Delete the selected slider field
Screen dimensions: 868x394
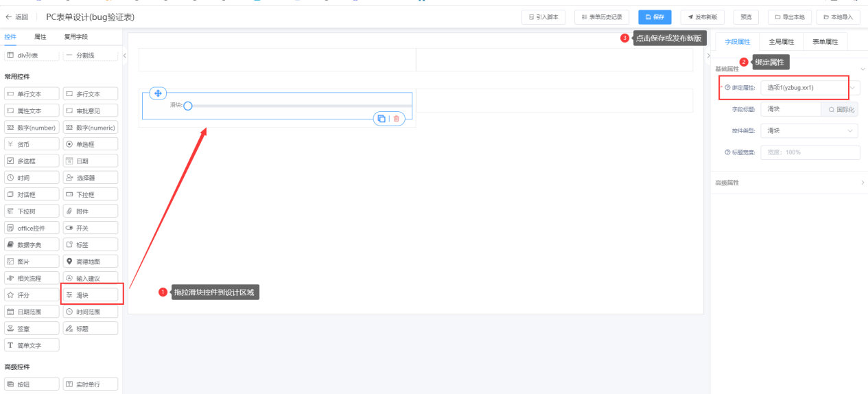pos(396,119)
